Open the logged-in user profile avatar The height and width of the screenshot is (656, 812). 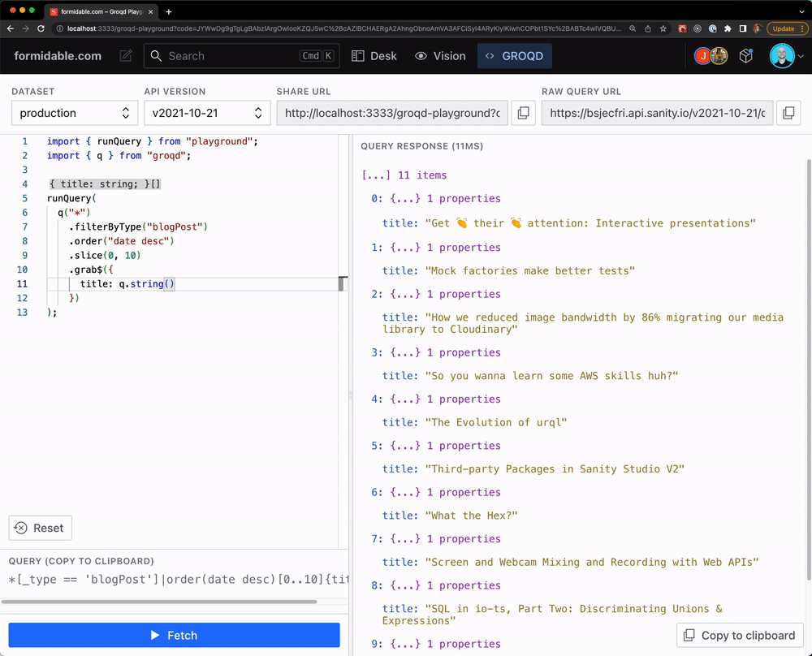tap(782, 56)
